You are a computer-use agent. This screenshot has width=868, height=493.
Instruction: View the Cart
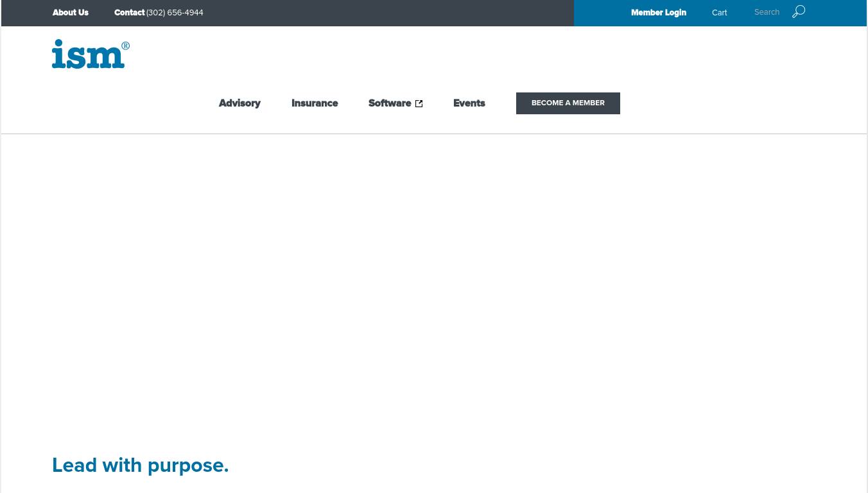point(719,13)
